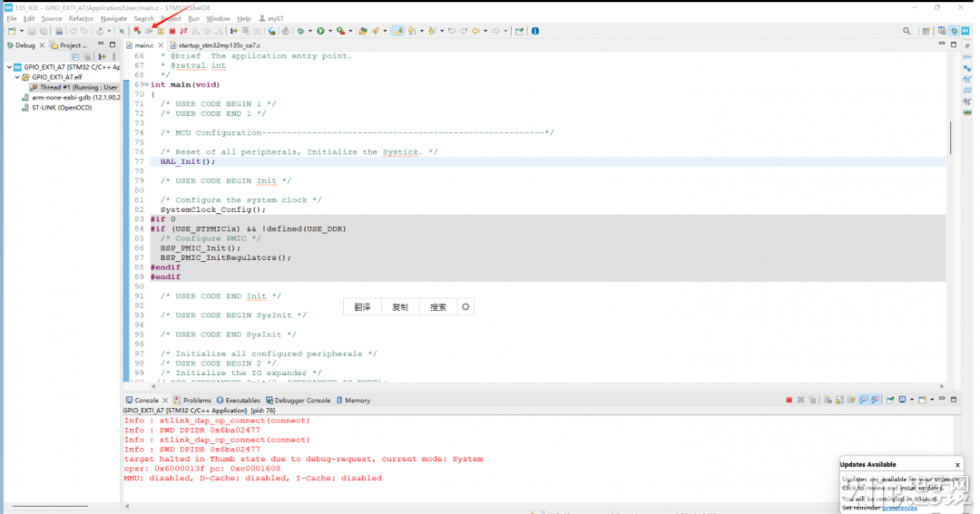Screen dimensions: 980x514
Task: Open the File menu
Action: [x=12, y=19]
